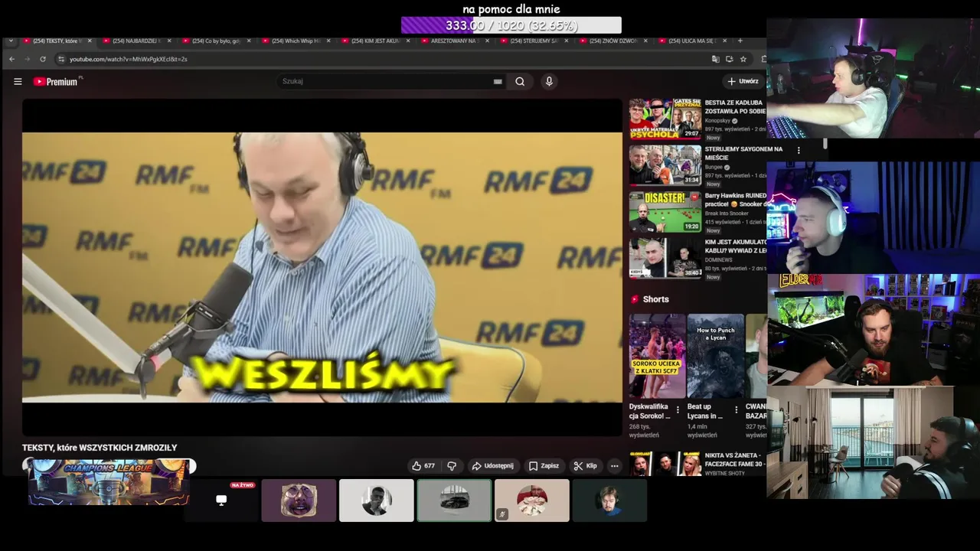
Task: Open Barry Hawkins snooker video thumbnail
Action: 665,212
